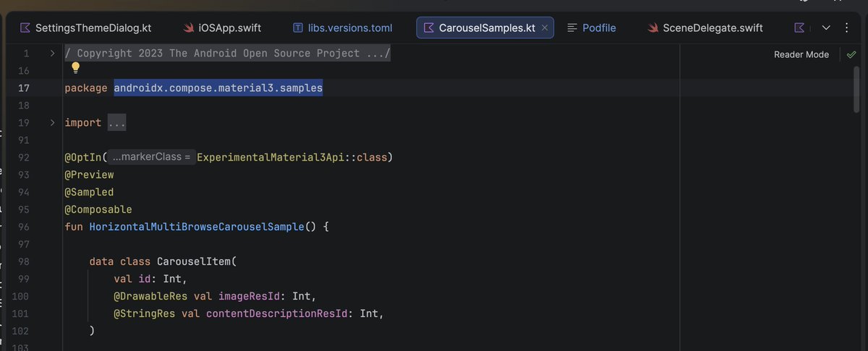Image resolution: width=868 pixels, height=351 pixels.
Task: Click the green inspections checkmark
Action: click(x=851, y=54)
